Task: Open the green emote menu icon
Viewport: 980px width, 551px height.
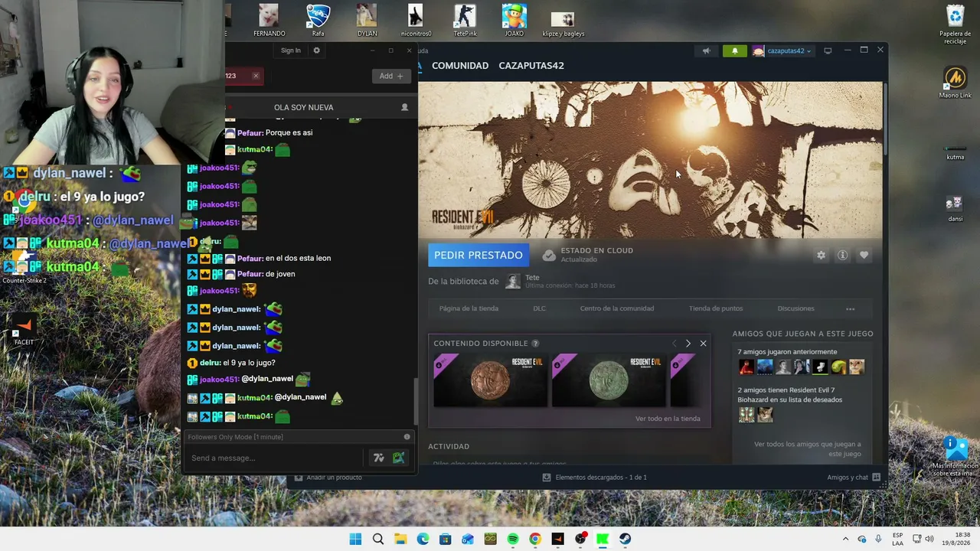Action: 398,458
